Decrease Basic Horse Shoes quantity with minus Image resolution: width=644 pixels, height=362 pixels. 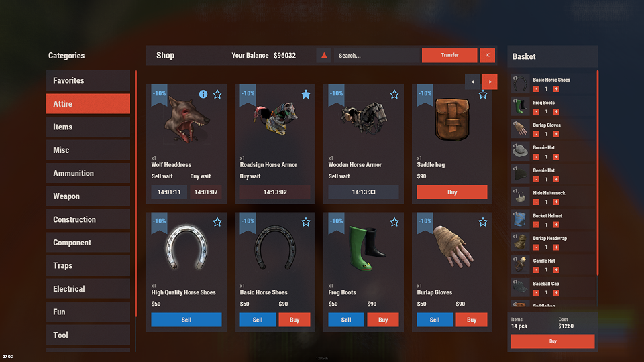pos(536,89)
